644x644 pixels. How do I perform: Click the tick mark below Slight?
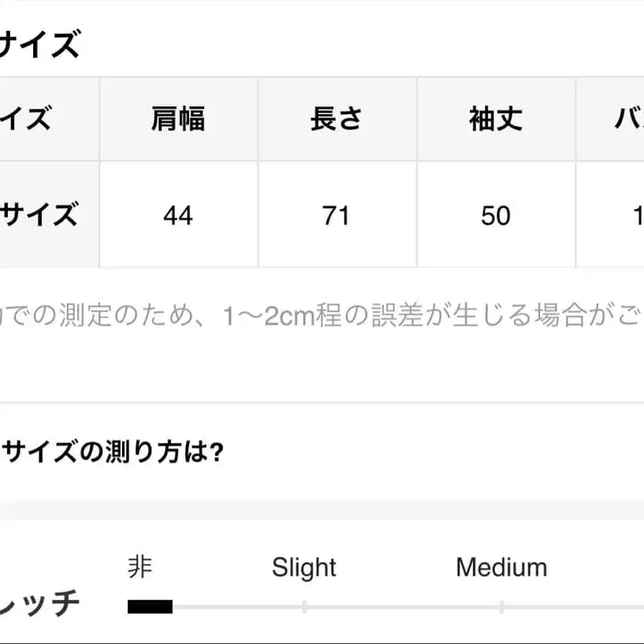tap(304, 607)
